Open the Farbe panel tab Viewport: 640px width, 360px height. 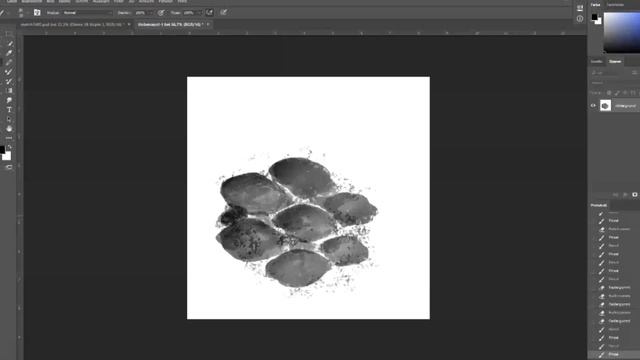point(595,5)
